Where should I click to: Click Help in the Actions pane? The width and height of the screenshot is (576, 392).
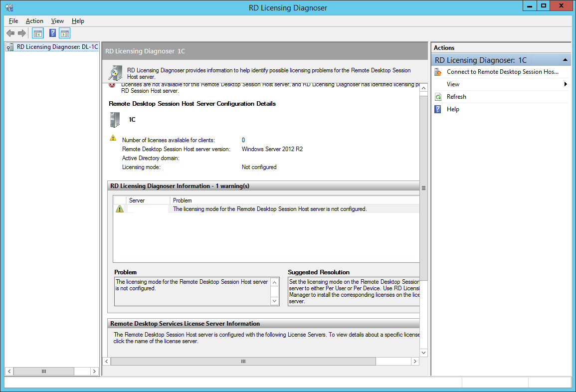coord(453,109)
